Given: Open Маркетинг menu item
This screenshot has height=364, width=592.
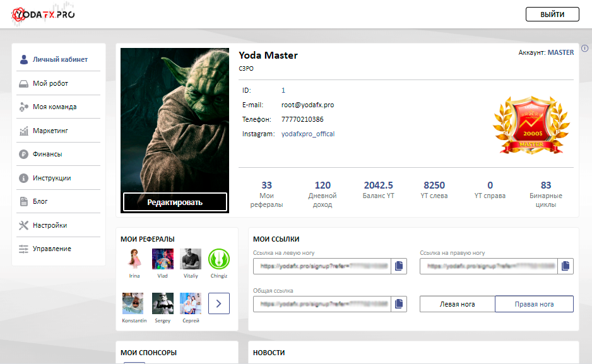Looking at the screenshot, I should pos(59,131).
